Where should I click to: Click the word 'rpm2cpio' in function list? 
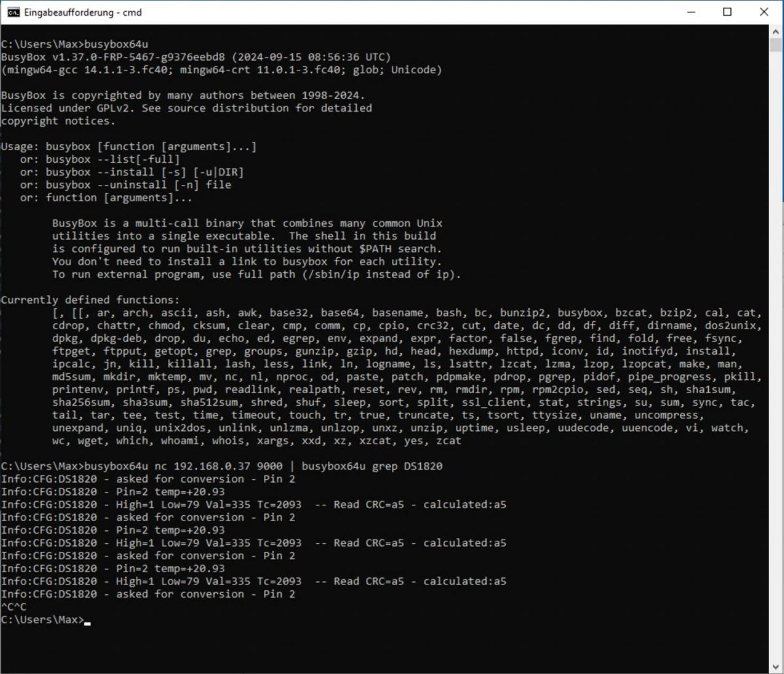point(557,390)
